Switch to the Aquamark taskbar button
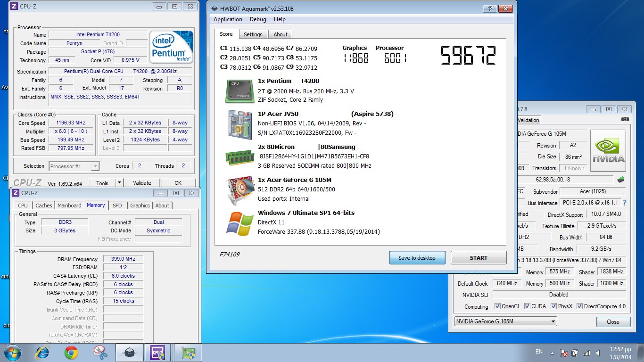 (x=129, y=353)
